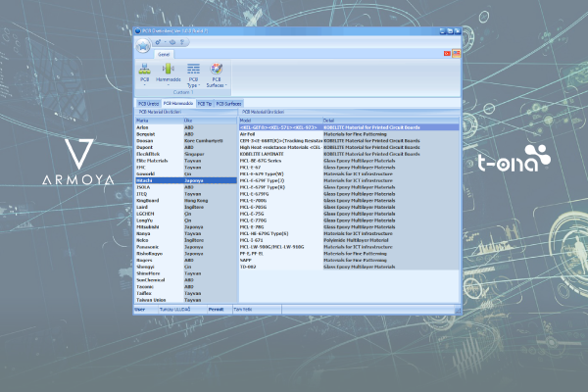Select the MCL-HE-679G Type(S) model row

tap(349, 233)
